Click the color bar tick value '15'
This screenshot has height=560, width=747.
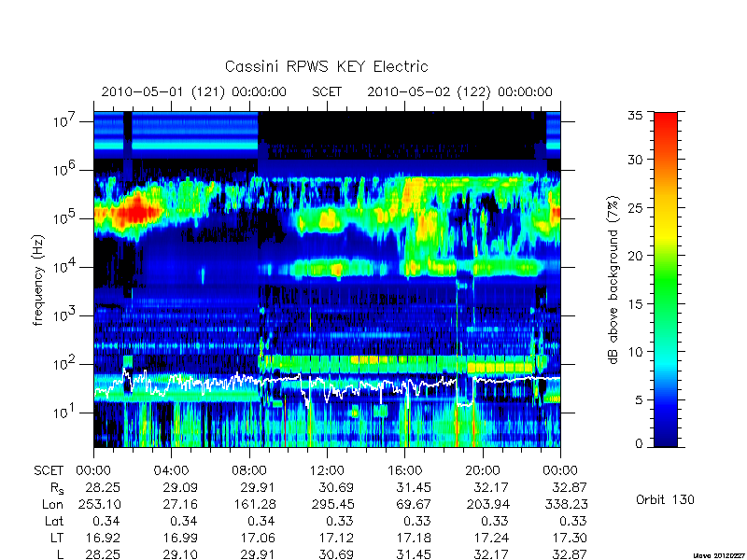(x=636, y=304)
